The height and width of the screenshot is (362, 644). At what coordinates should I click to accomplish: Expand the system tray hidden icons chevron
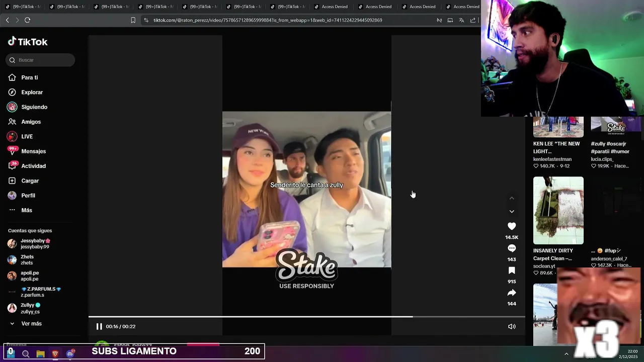(566, 354)
